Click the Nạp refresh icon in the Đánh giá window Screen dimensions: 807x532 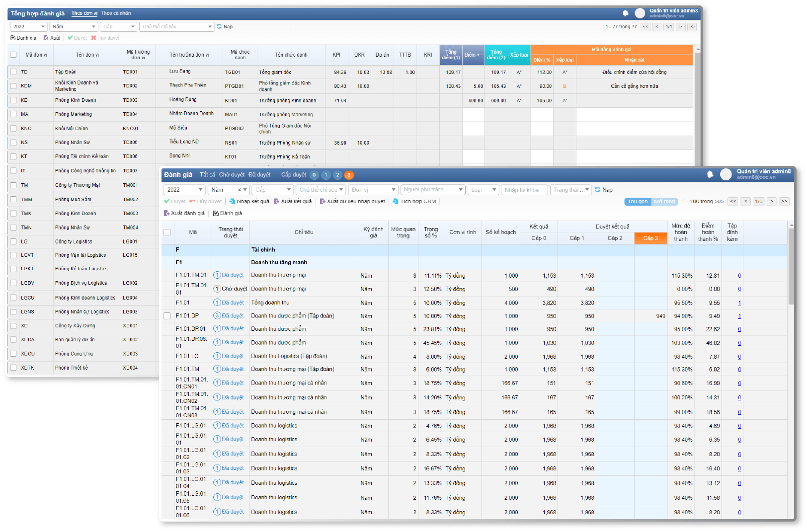pos(598,190)
